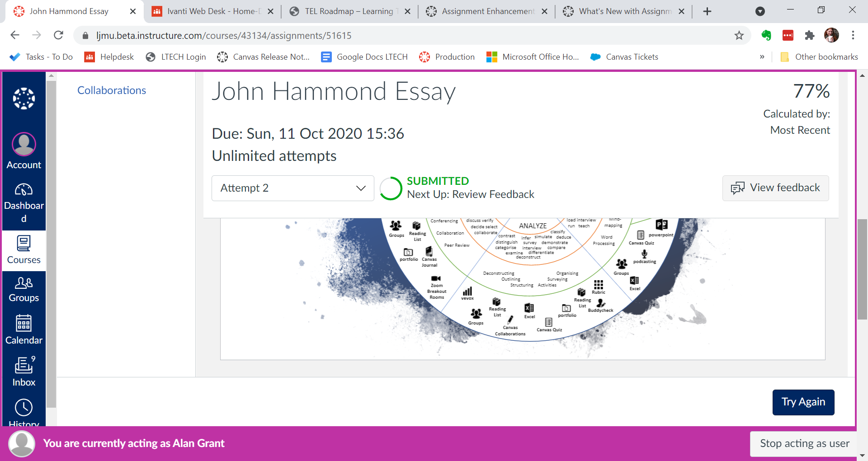Close the John Hammond Essay tab
The height and width of the screenshot is (461, 868).
[x=133, y=11]
